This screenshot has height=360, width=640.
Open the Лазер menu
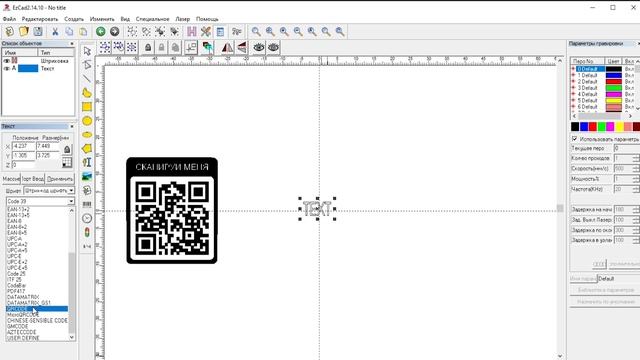point(182,19)
